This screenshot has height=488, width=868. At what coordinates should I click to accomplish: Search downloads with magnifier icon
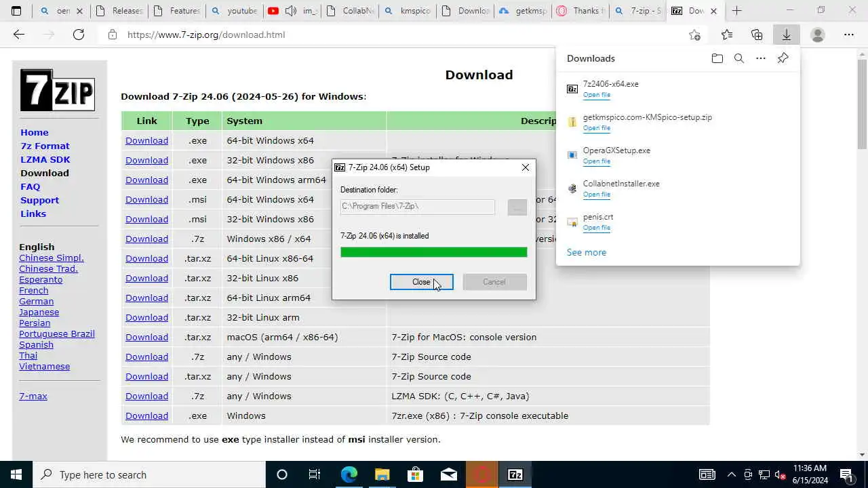[x=739, y=58]
